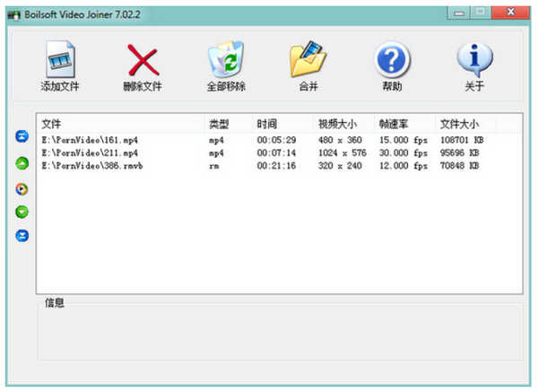This screenshot has width=538, height=392.
Task: Click the 1024 x 576 video size cell
Action: point(343,152)
